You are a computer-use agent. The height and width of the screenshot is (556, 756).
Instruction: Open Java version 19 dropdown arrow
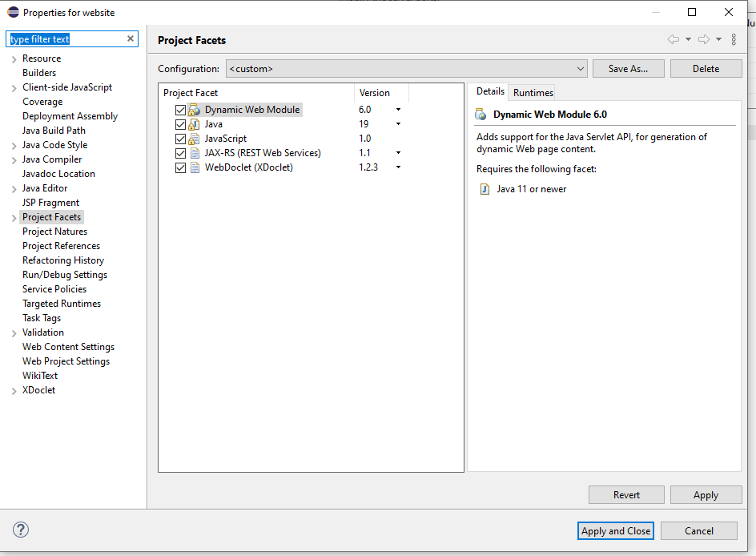(398, 124)
